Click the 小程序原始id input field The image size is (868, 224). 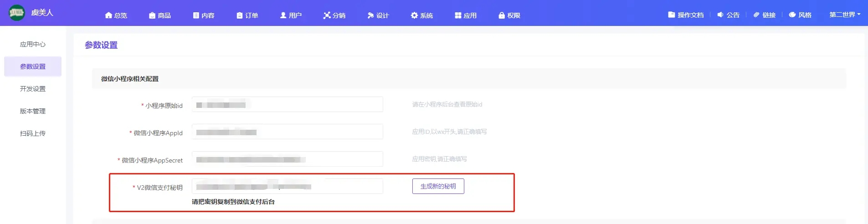pos(287,105)
